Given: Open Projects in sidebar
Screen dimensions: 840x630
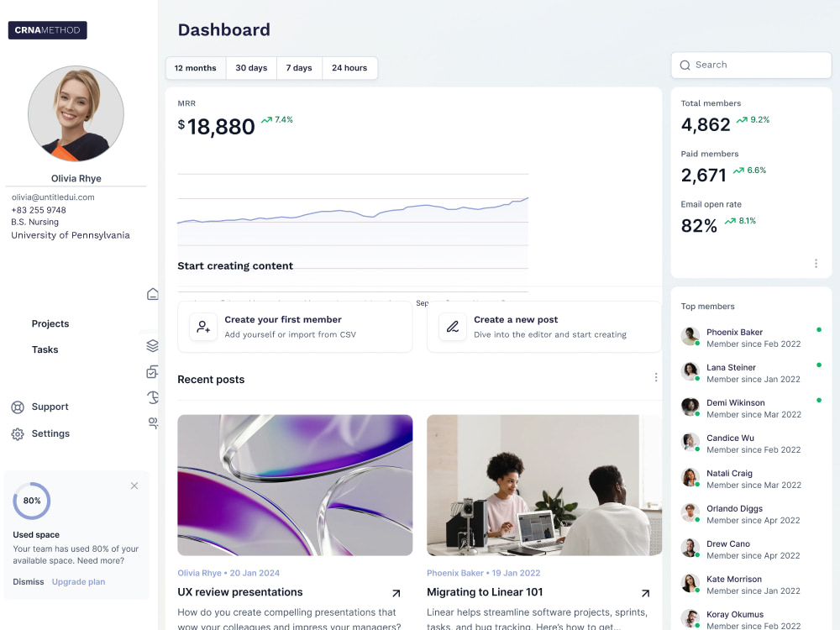Looking at the screenshot, I should tap(50, 323).
